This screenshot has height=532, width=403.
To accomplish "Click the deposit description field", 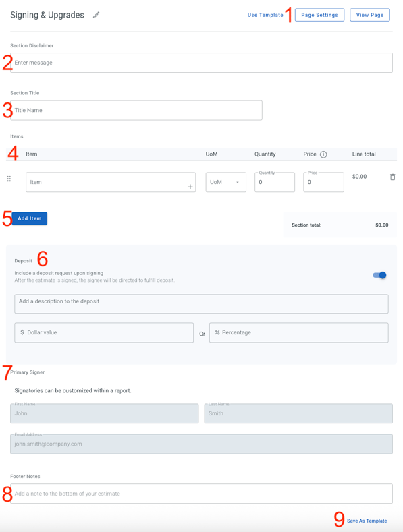I will [201, 303].
